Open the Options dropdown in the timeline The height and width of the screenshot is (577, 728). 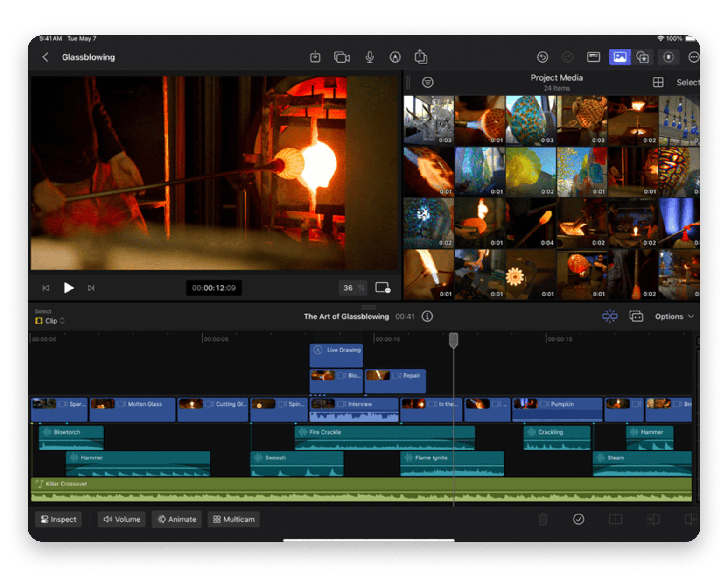674,316
